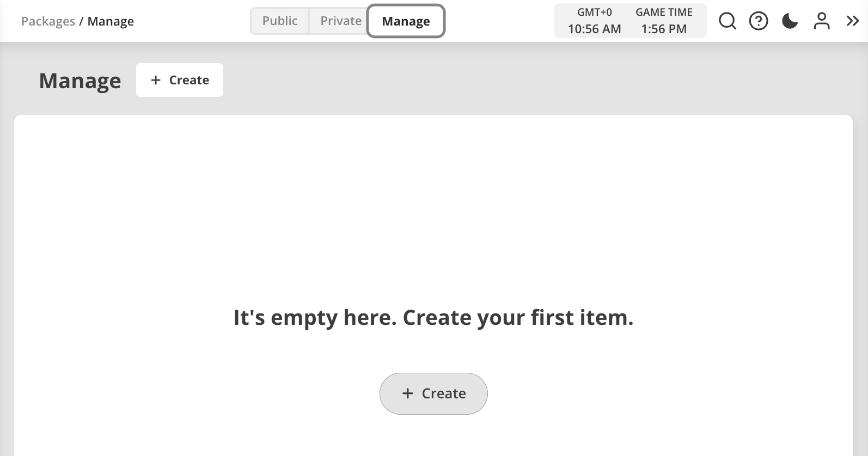Click the Manage breadcrumb entry
Screen dimensions: 868x456
click(x=111, y=21)
